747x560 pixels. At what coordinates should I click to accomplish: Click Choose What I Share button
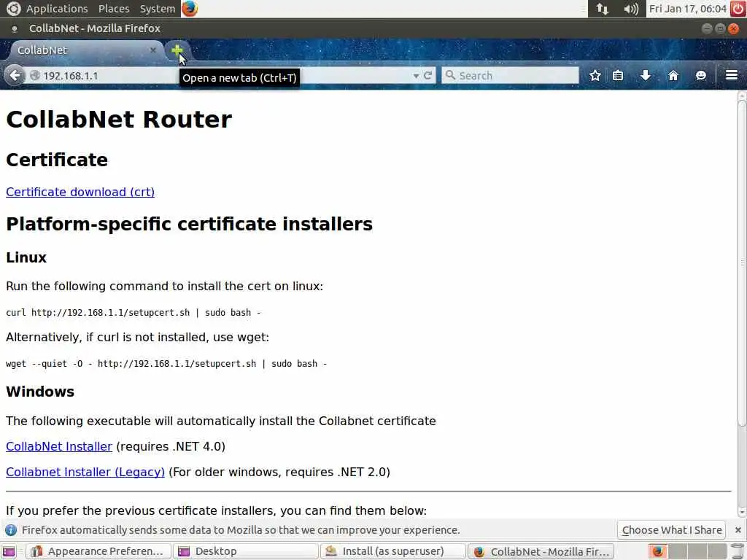coord(672,530)
